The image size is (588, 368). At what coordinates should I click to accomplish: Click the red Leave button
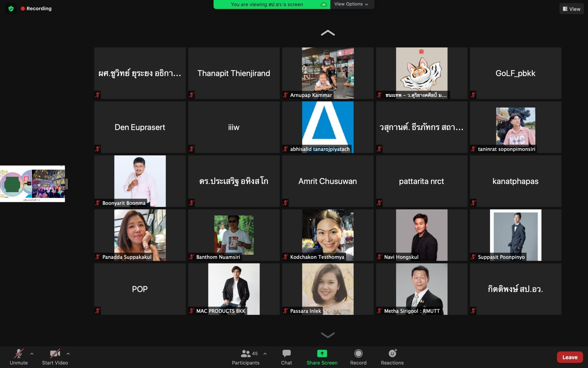[x=570, y=357]
